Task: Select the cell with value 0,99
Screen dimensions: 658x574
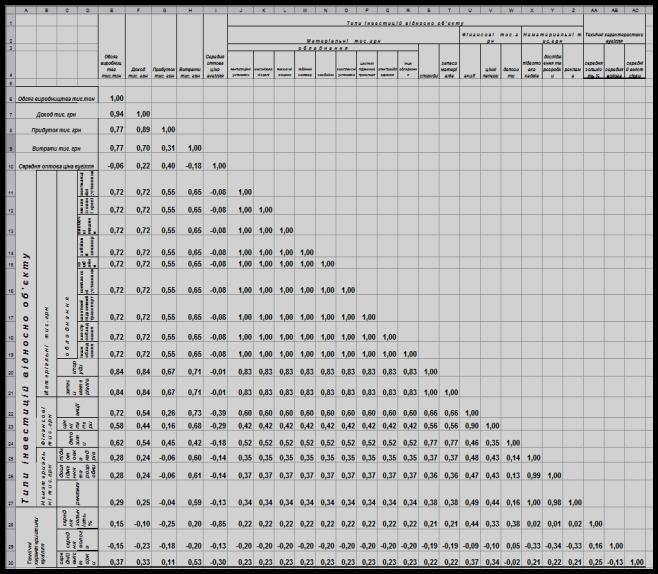Action: pos(532,471)
